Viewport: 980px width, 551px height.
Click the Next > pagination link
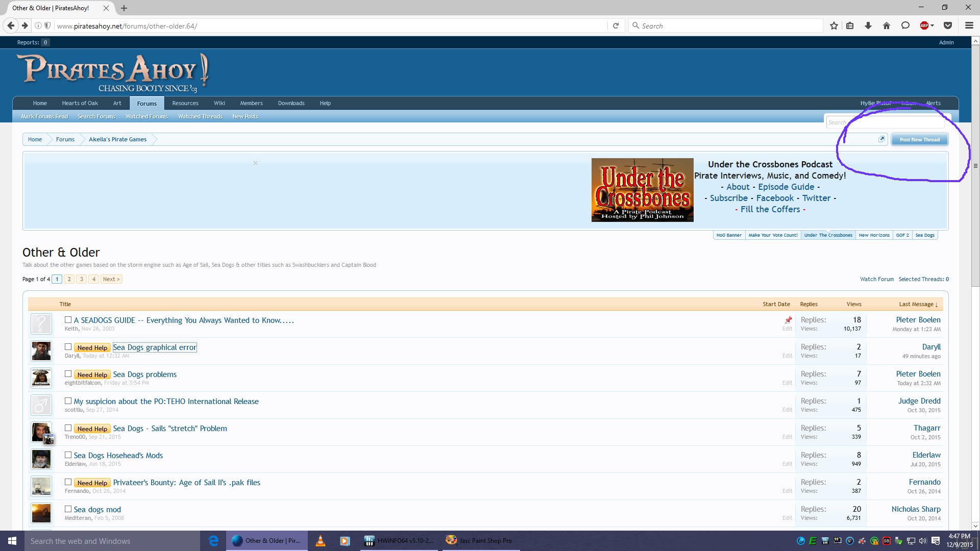pyautogui.click(x=111, y=279)
